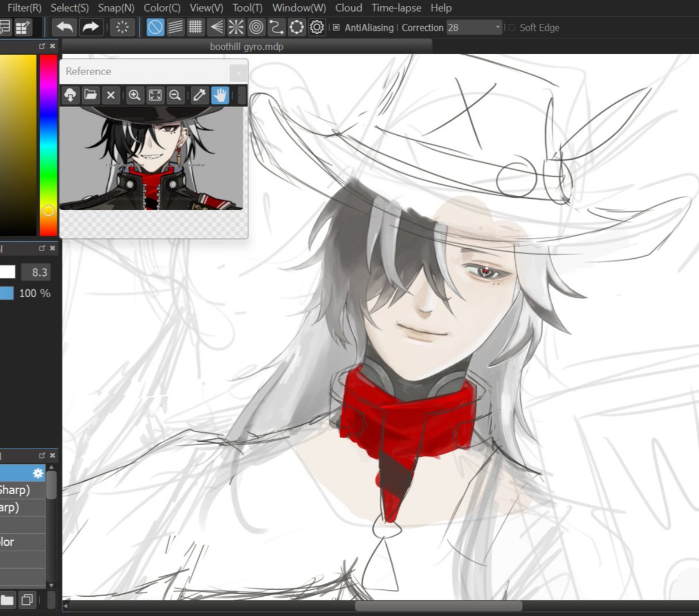This screenshot has height=616, width=699.
Task: Enable curve snap
Action: (277, 27)
